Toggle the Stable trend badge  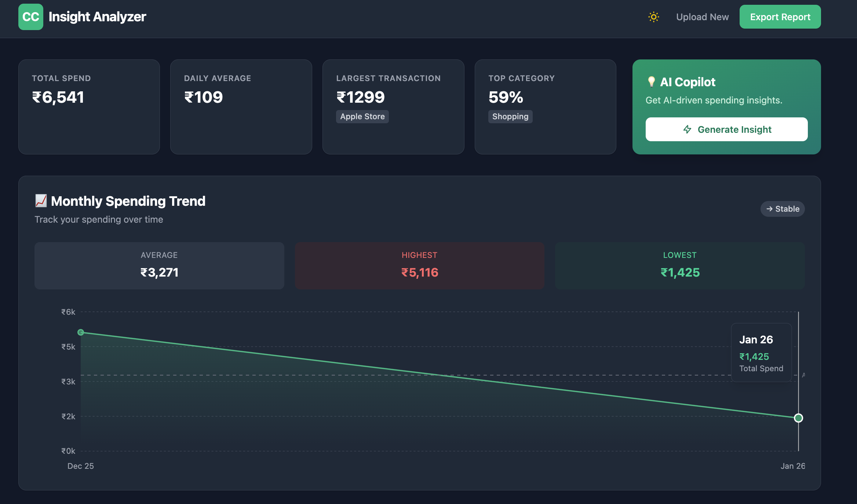click(783, 209)
